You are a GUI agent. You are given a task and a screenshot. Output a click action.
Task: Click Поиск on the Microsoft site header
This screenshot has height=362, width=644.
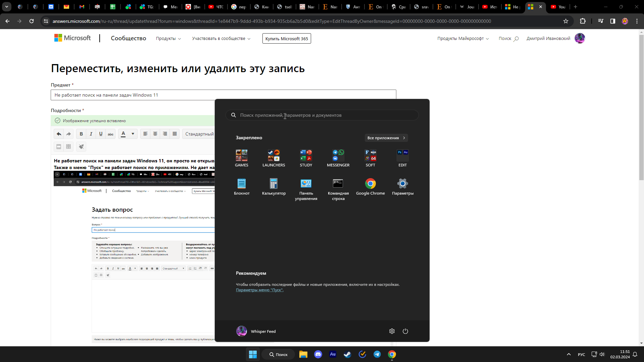(508, 39)
